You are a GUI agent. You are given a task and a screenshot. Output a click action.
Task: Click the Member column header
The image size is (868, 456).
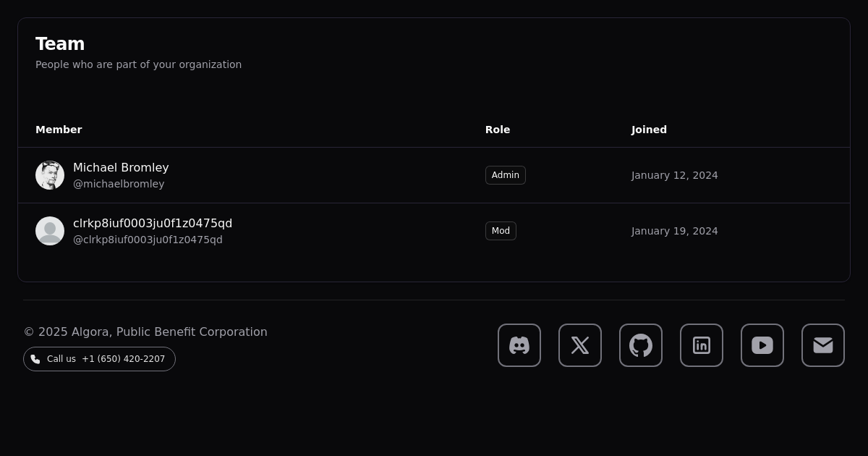pos(59,130)
